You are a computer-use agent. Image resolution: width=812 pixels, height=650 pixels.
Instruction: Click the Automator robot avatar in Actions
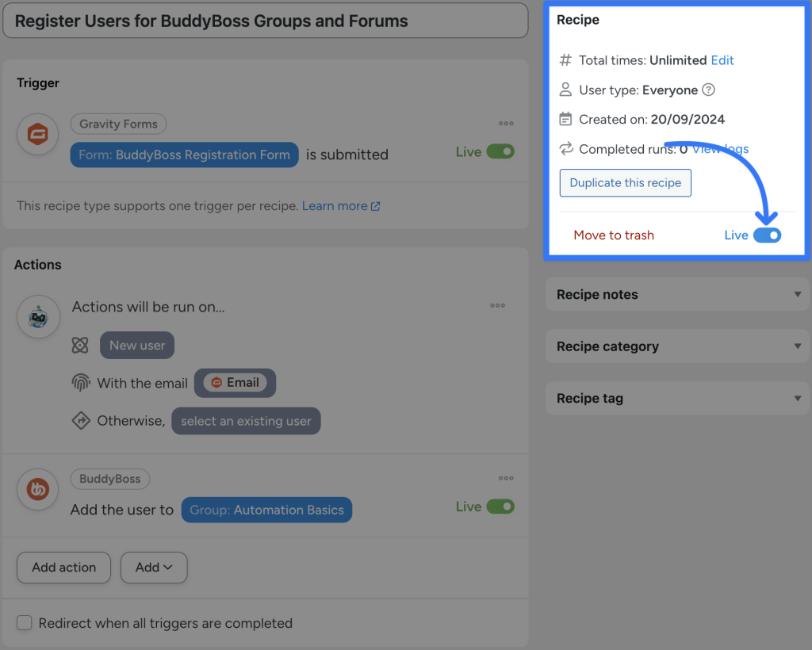(38, 316)
